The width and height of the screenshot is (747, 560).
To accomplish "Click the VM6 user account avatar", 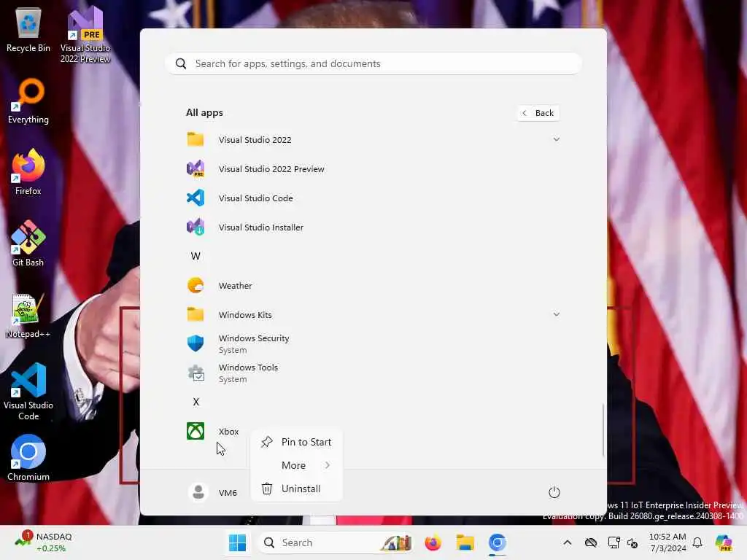I will [x=198, y=492].
